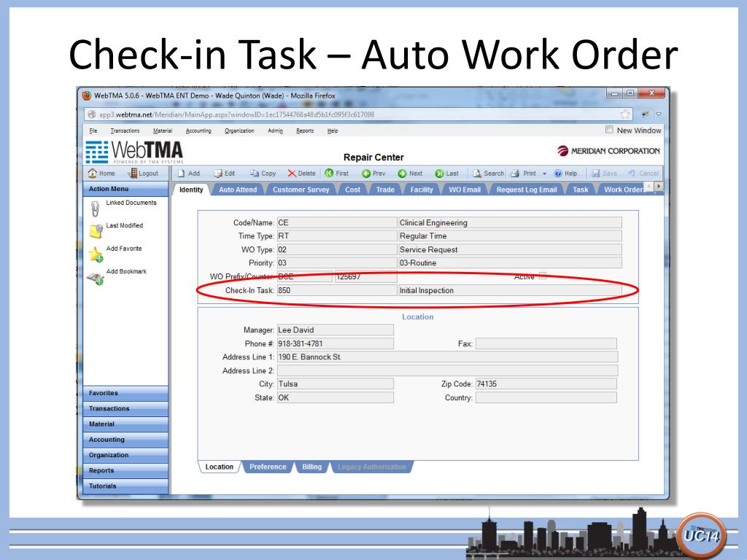Image resolution: width=747 pixels, height=560 pixels.
Task: Switch to the Auto Attend tab
Action: pyautogui.click(x=238, y=190)
